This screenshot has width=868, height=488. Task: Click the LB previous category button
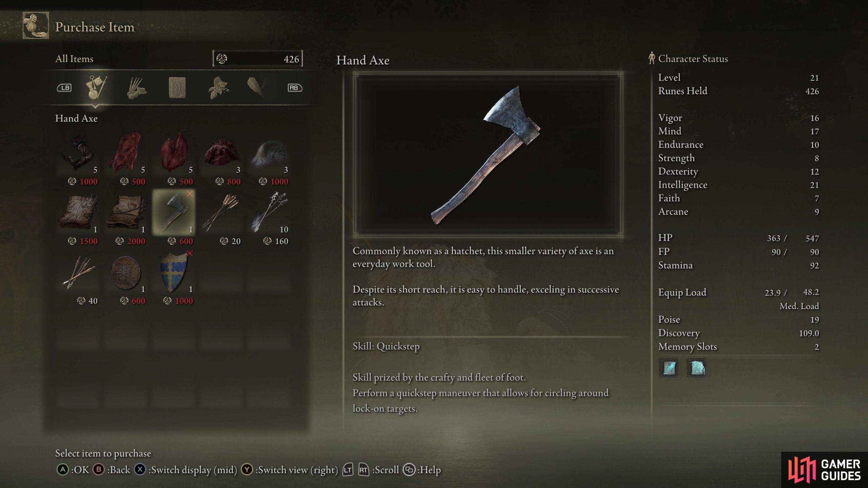[x=64, y=88]
